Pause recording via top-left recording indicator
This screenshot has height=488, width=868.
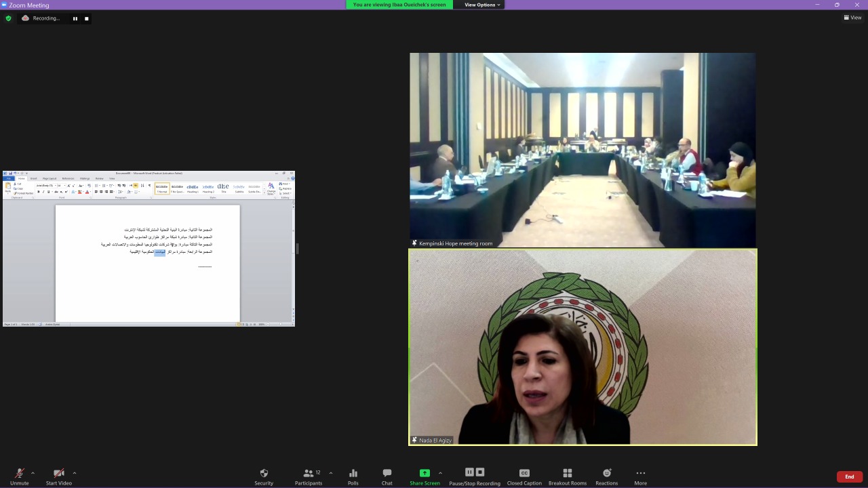75,18
